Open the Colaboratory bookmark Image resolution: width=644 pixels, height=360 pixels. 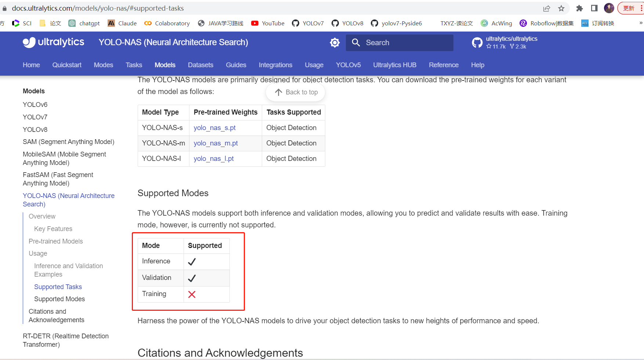click(167, 23)
